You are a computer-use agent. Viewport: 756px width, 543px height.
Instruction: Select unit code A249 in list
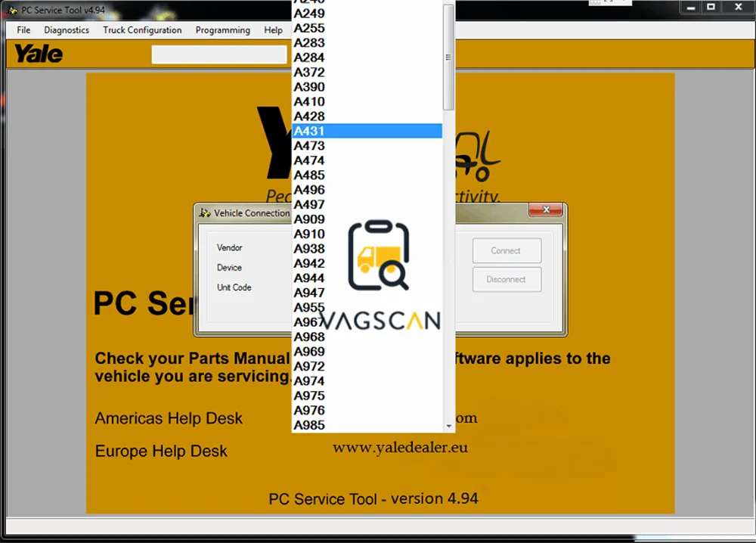pyautogui.click(x=367, y=14)
